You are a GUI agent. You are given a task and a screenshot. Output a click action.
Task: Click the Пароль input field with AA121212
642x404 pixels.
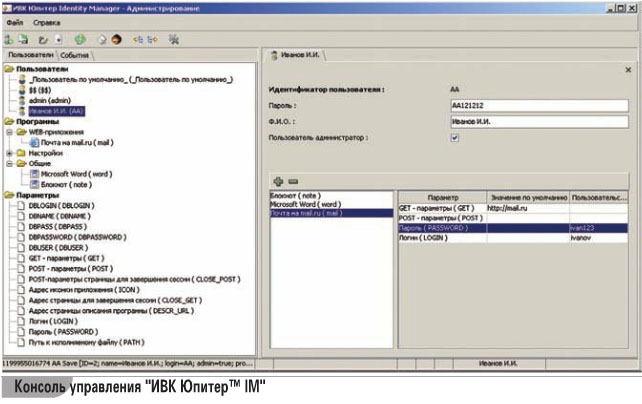[x=539, y=106]
